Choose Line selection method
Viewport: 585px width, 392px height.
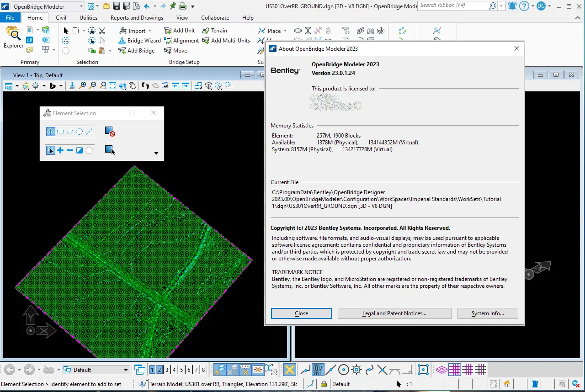click(89, 132)
